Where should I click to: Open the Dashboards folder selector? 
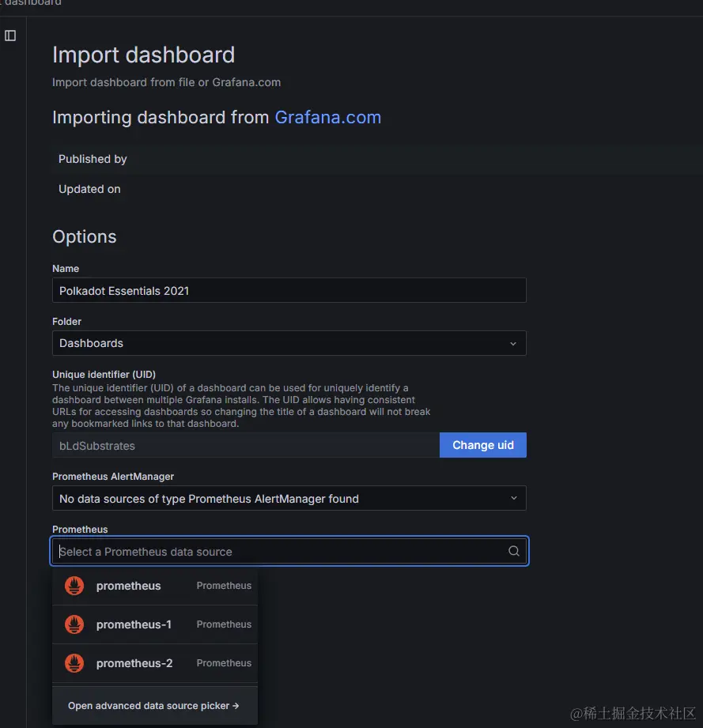pyautogui.click(x=289, y=343)
